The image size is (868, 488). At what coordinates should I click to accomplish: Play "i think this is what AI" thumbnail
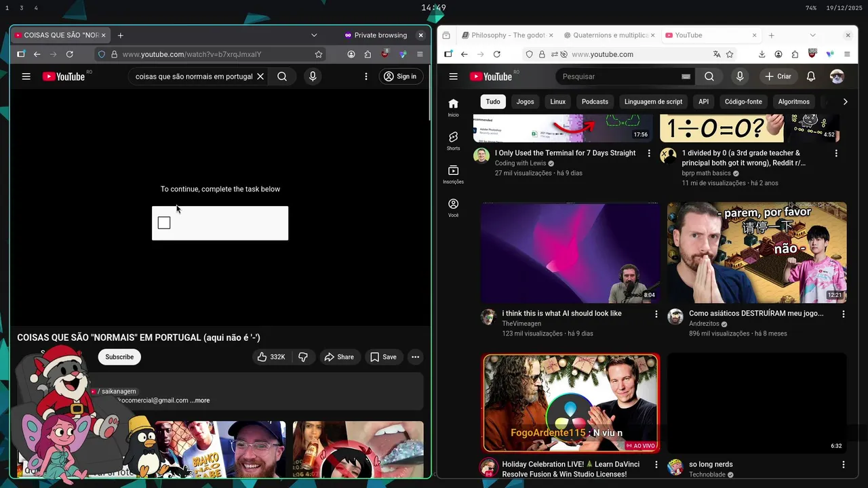[x=570, y=252]
